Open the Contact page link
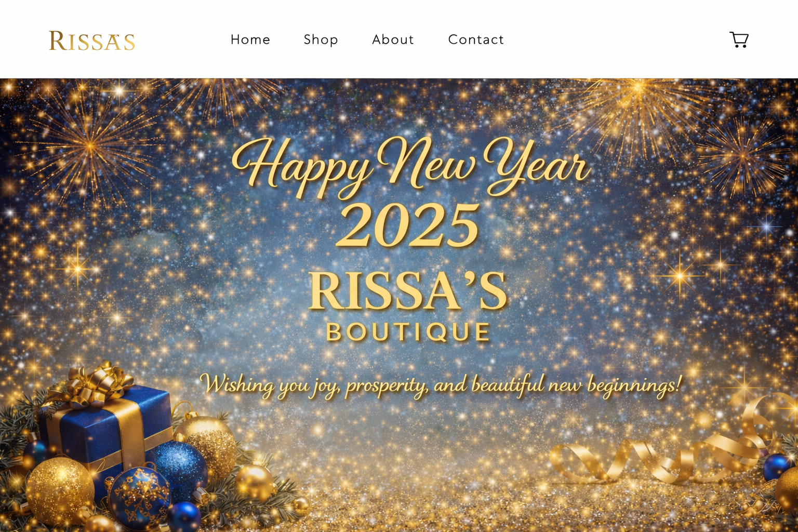The image size is (798, 532). pyautogui.click(x=476, y=39)
